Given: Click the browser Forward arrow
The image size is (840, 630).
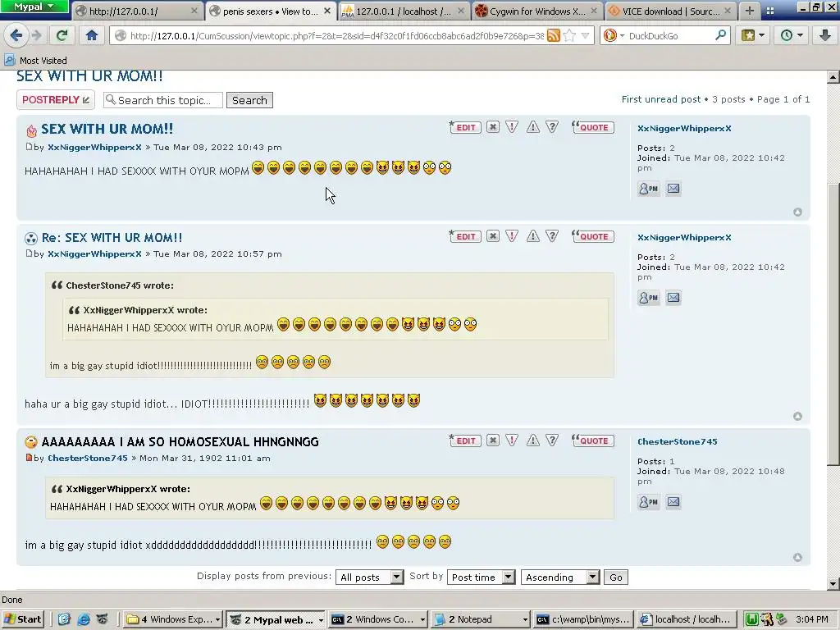Looking at the screenshot, I should pyautogui.click(x=36, y=35).
